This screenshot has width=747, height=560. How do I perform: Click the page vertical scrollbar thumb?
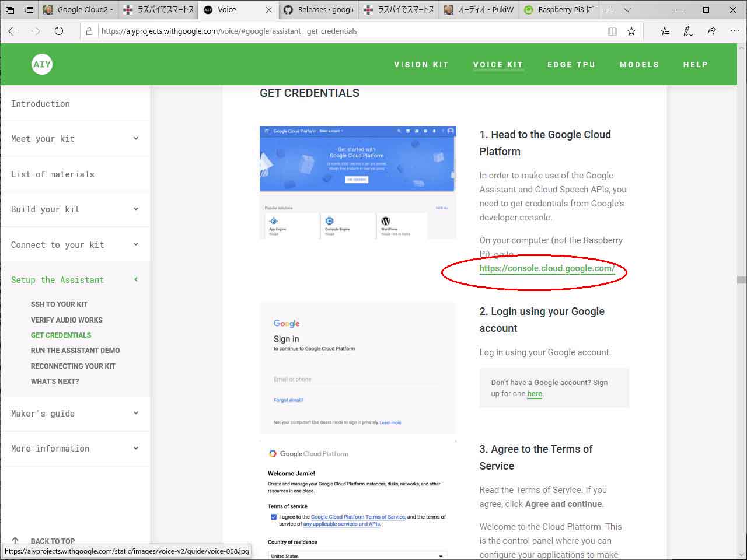[741, 280]
